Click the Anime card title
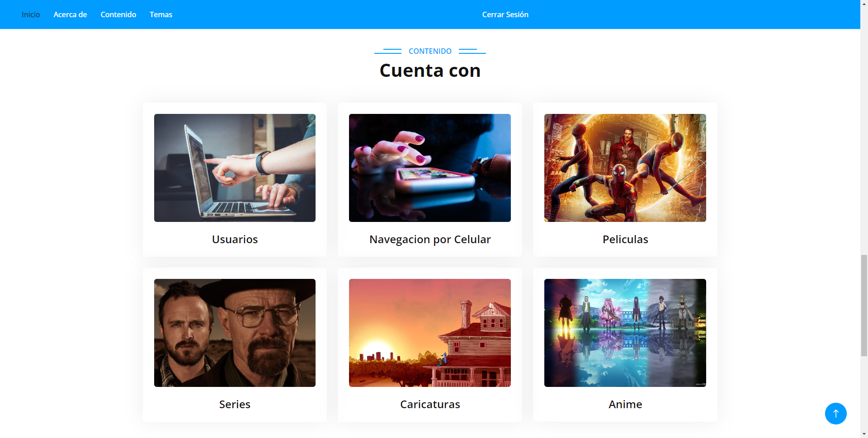Viewport: 868px width, 438px height. click(625, 405)
